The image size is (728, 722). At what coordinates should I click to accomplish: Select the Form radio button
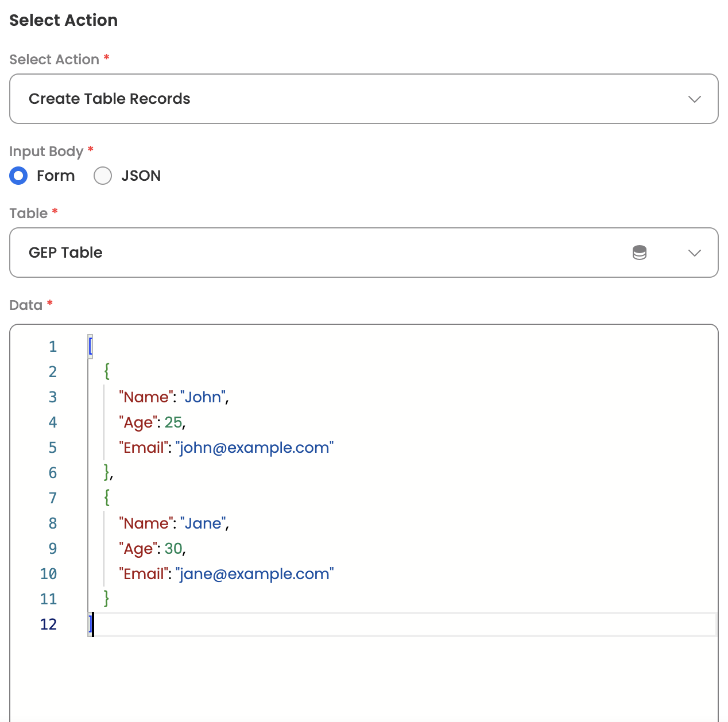[18, 176]
